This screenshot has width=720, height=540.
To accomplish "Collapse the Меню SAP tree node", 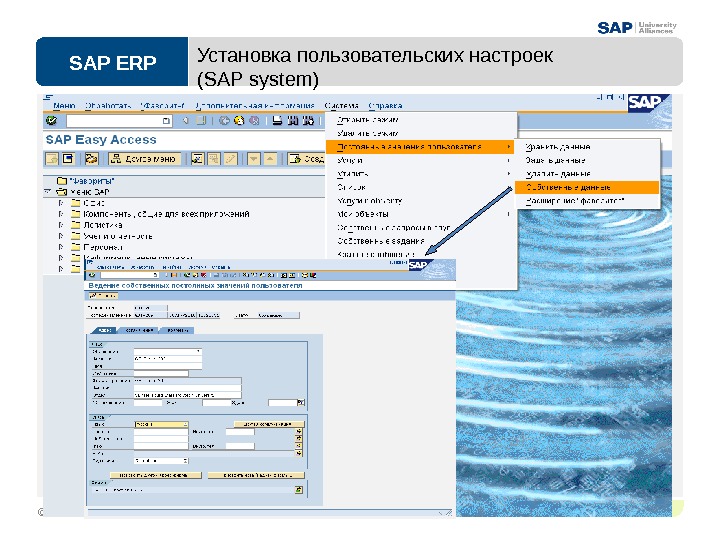I will [47, 191].
